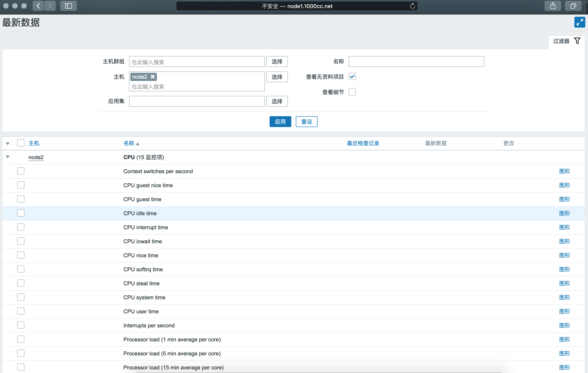Toggle the browser sidebar icon
588x373 pixels.
click(x=68, y=6)
